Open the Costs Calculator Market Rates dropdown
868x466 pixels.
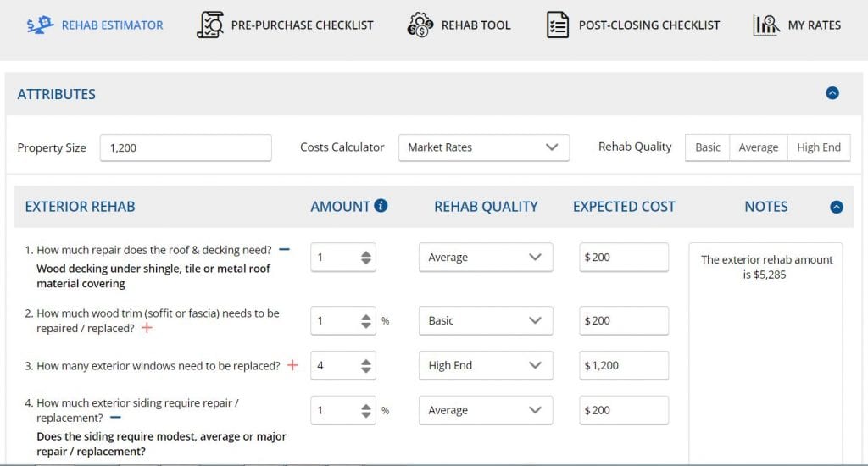pos(483,147)
